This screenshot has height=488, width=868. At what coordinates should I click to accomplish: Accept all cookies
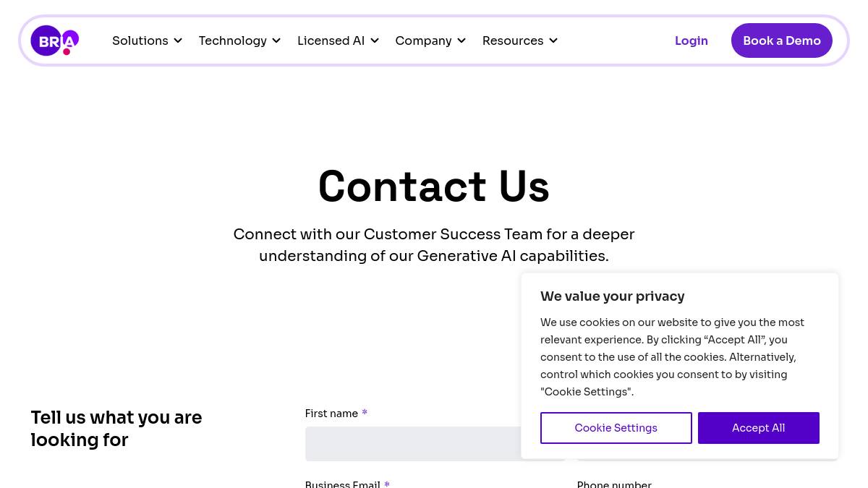tap(758, 428)
